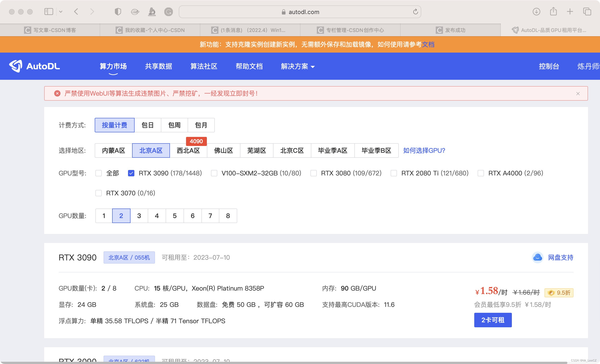Open the 文档 link in the orange banner
The image size is (600, 364).
tap(428, 44)
